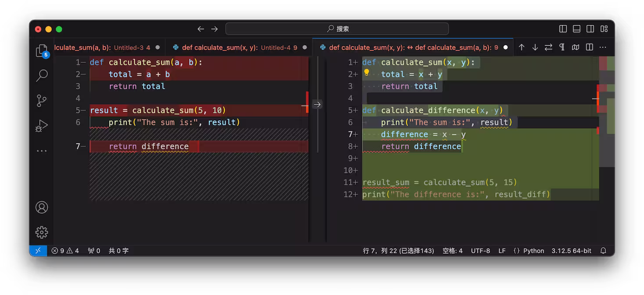Toggle the secondary side bar
This screenshot has width=644, height=295.
point(590,29)
